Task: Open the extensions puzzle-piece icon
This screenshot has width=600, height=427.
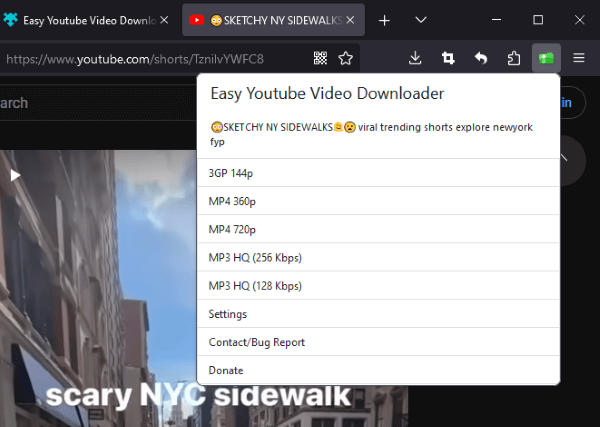Action: (514, 58)
